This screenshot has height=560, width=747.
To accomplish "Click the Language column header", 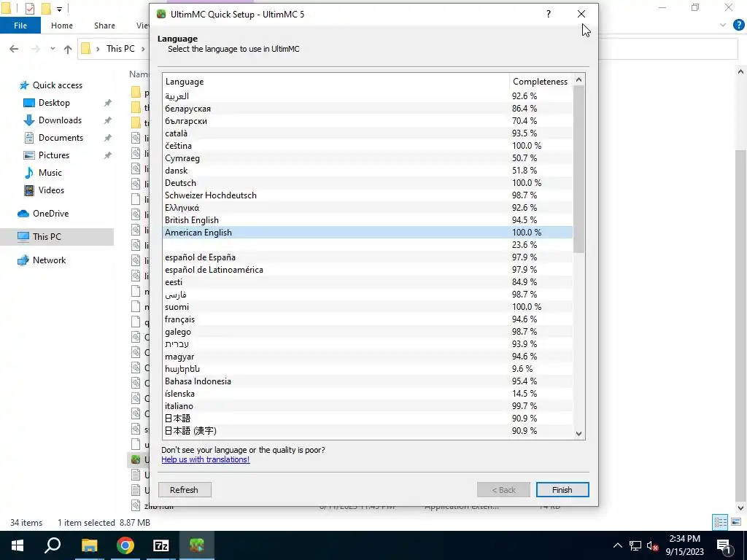I will 336,82.
